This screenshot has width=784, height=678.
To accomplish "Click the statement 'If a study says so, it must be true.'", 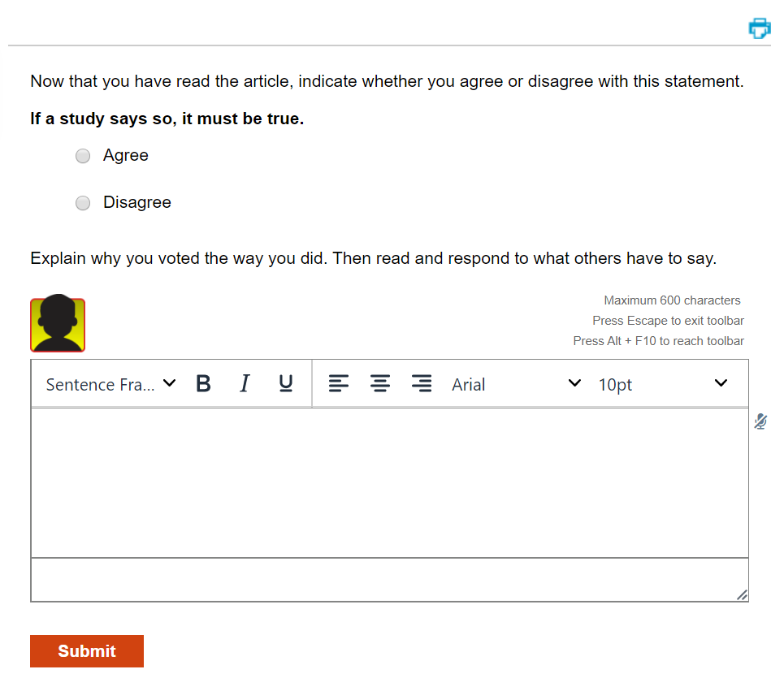I will coord(167,119).
